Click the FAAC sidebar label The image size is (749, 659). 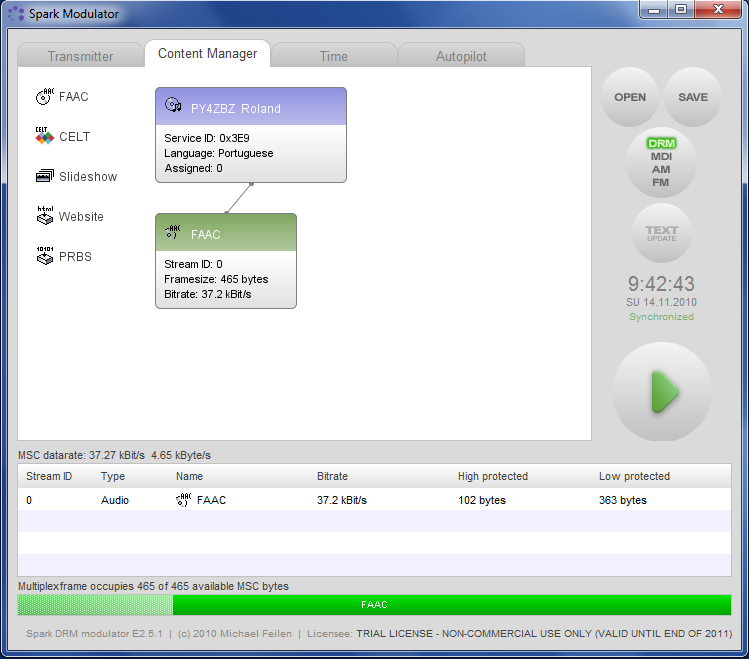pyautogui.click(x=74, y=96)
